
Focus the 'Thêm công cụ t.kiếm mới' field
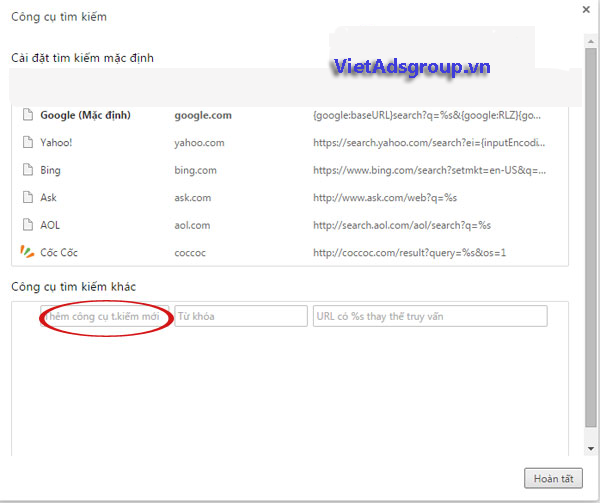[105, 317]
